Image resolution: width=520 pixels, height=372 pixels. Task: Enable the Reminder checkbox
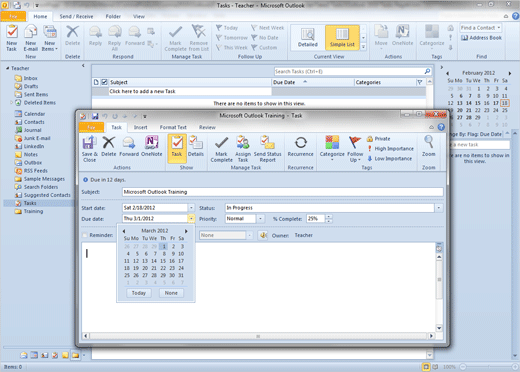click(85, 235)
